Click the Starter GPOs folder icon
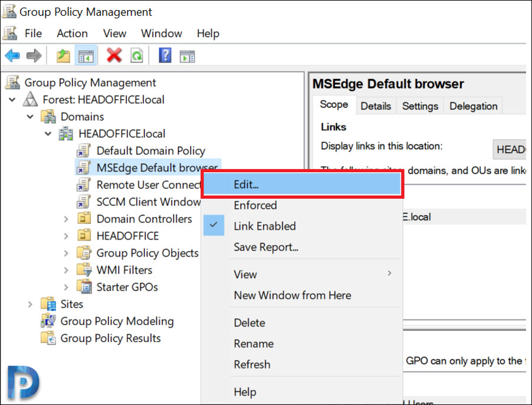 (84, 287)
